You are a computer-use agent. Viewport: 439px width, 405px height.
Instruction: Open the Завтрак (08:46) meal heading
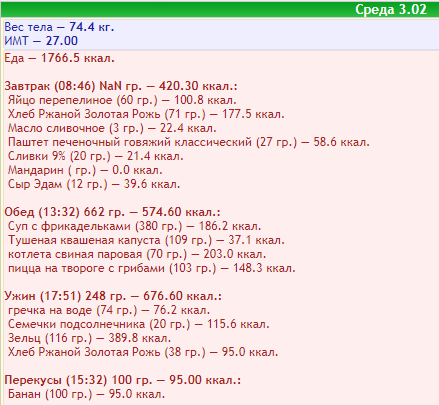tap(121, 86)
